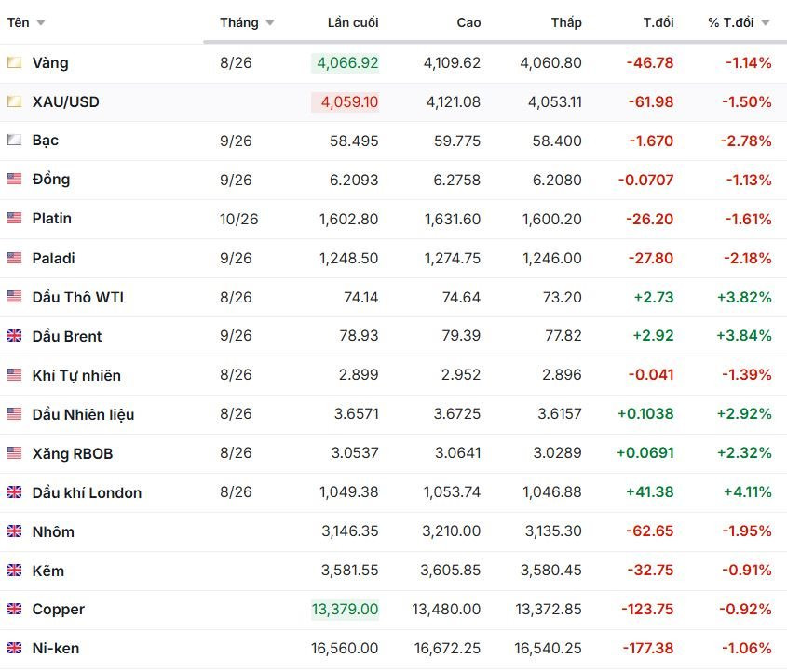
Task: Click the US flag next to Dầu Thô WTI
Action: [x=15, y=297]
